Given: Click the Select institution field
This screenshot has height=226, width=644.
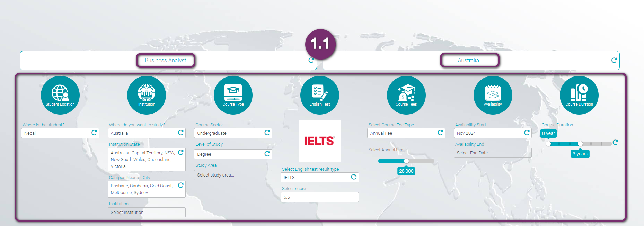Looking at the screenshot, I should point(147,213).
